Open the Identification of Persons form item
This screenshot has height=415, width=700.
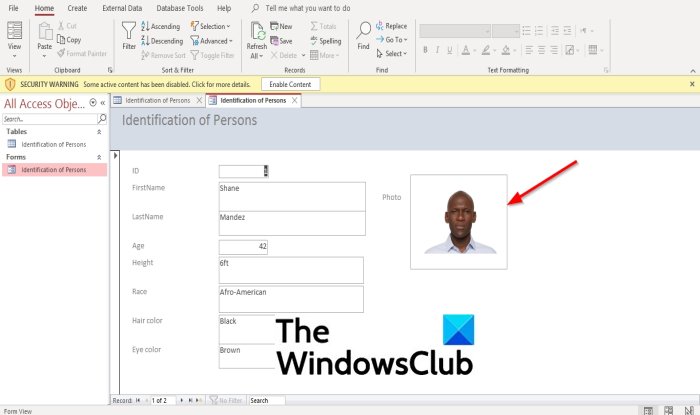tap(54, 170)
